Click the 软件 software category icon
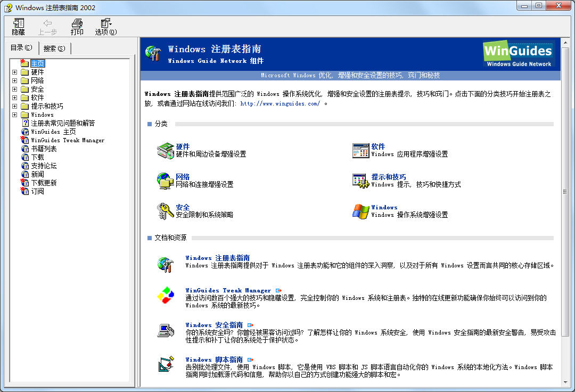The width and height of the screenshot is (575, 392). [x=358, y=150]
